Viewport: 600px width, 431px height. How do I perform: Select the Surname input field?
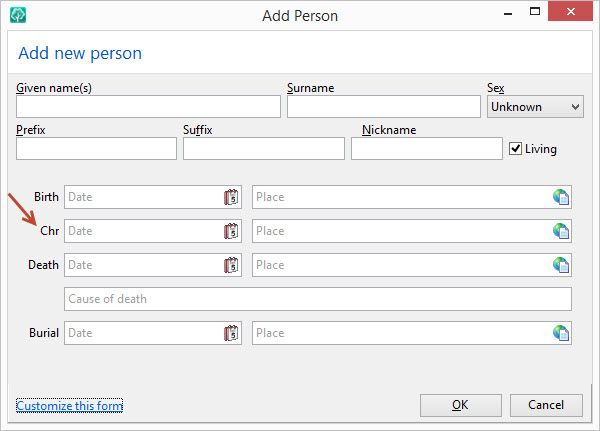tap(384, 106)
